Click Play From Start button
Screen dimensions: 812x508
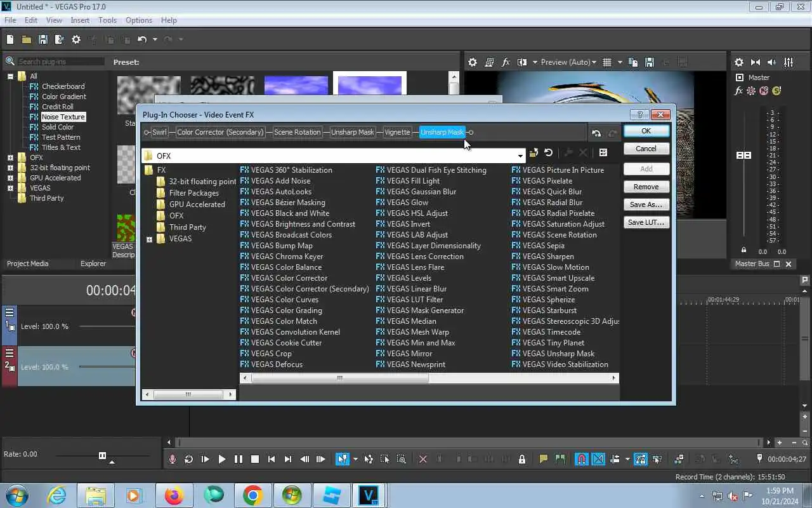[x=205, y=459]
